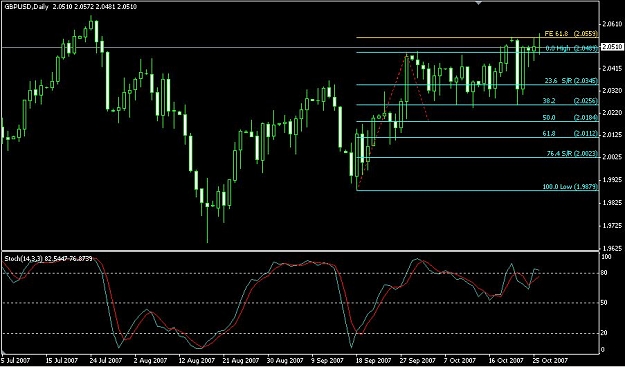Select the FE 61.8 (2.0559) extension label
This screenshot has width=625, height=367.
tap(571, 34)
